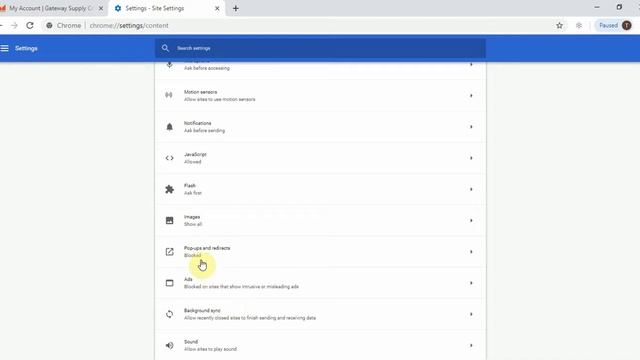Expand the Sound row arrow
The image size is (640, 360).
[471, 345]
